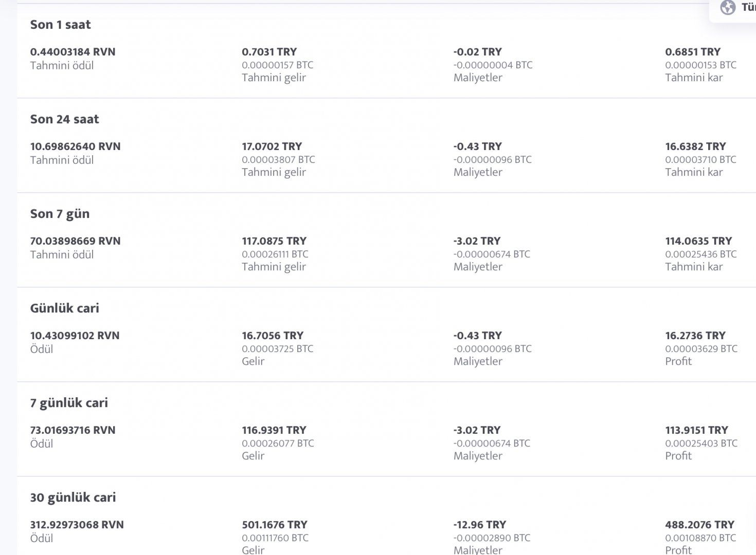Select the "Günlük cari" heading

64,308
